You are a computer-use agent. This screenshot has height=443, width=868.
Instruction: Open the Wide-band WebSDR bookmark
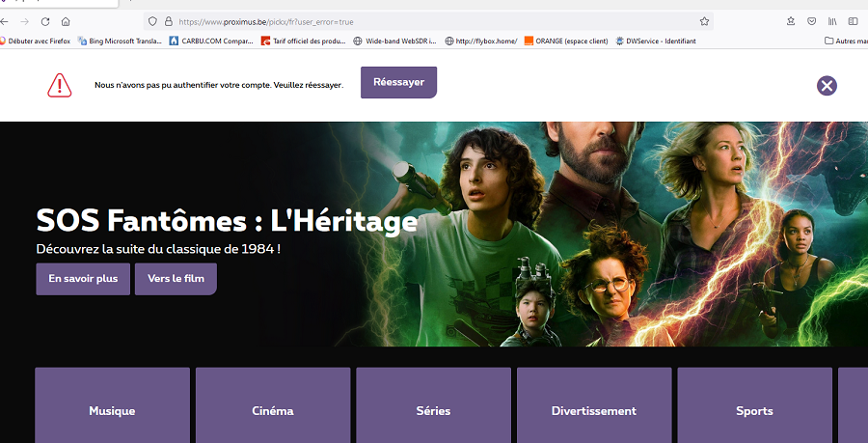pyautogui.click(x=395, y=41)
